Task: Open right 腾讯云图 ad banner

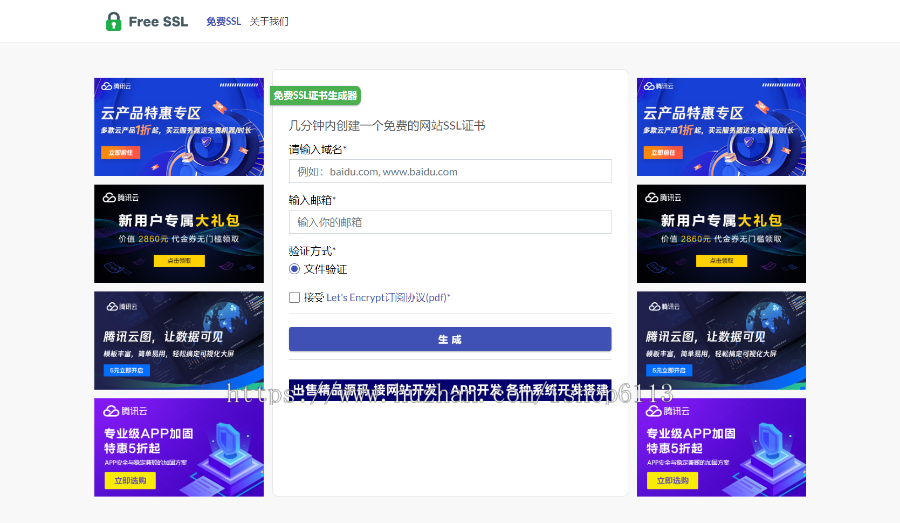Action: click(721, 340)
